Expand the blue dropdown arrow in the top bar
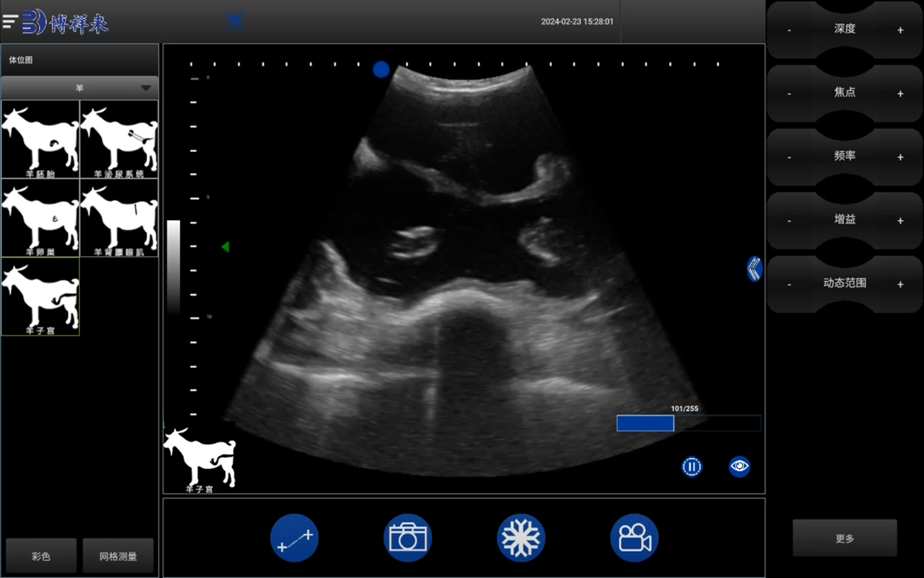Screen dimensions: 924x578 pyautogui.click(x=235, y=21)
